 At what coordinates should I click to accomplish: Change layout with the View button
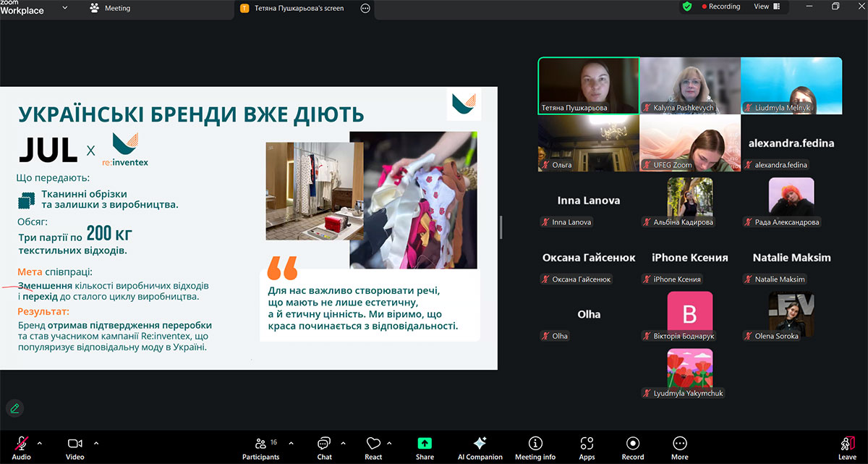pos(767,7)
